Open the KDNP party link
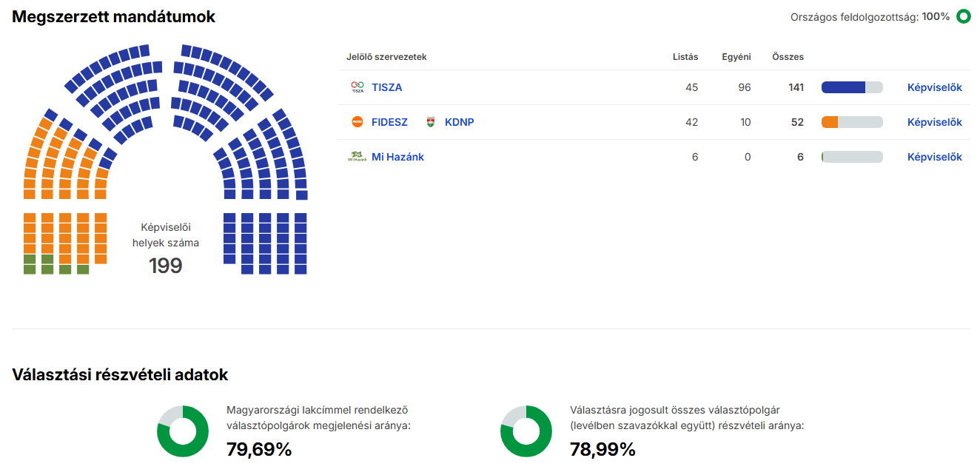 459,122
